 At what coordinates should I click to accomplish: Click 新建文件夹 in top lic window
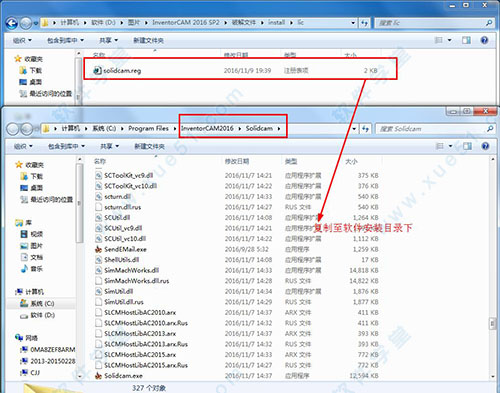point(148,40)
